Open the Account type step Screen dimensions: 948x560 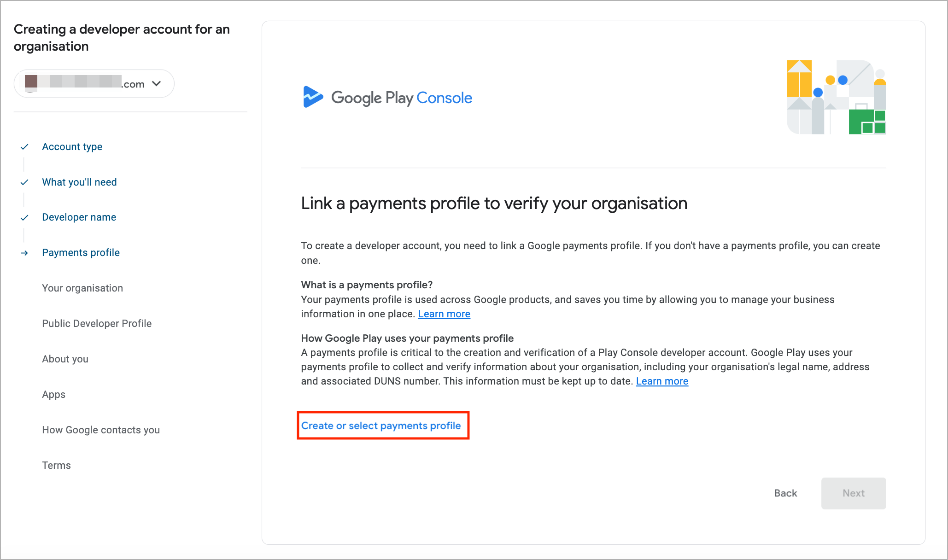72,147
